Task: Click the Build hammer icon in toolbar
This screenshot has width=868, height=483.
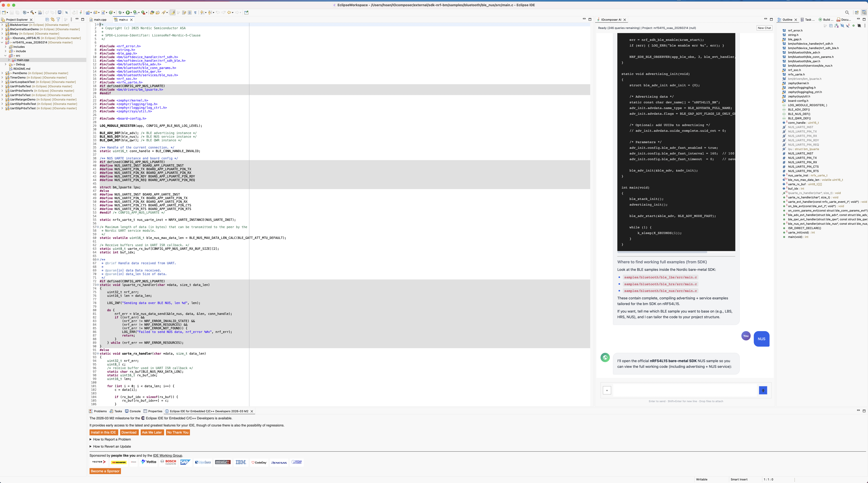Action: [x=32, y=12]
